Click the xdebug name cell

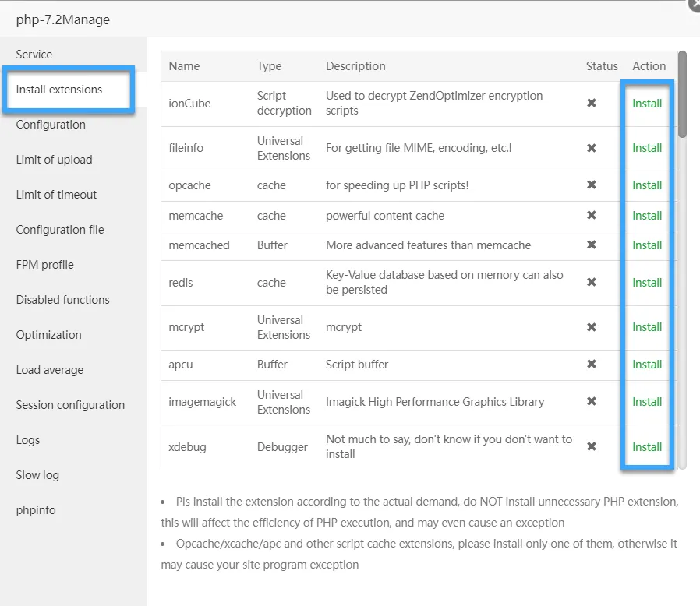(187, 446)
